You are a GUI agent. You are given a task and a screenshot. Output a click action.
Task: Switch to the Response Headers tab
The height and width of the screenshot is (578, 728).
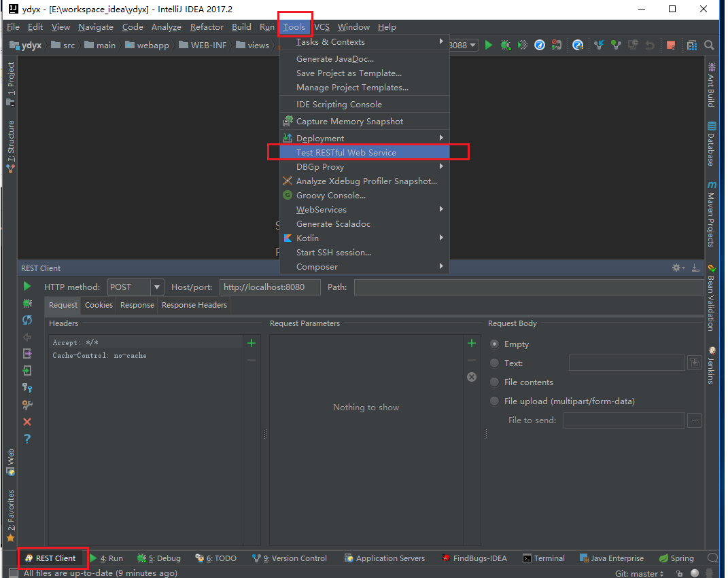tap(194, 305)
